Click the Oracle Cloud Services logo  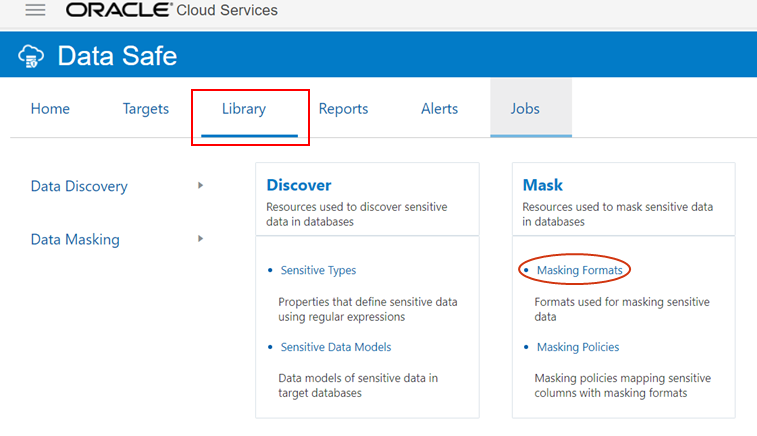click(x=172, y=10)
